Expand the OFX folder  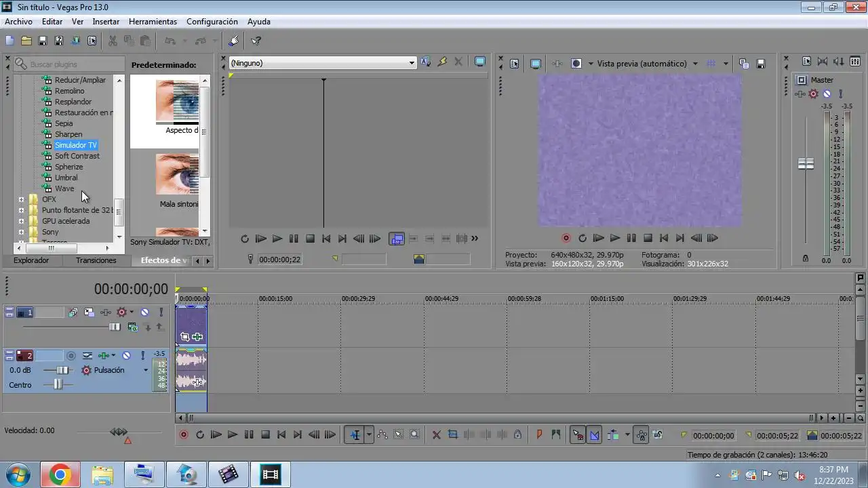click(x=22, y=199)
